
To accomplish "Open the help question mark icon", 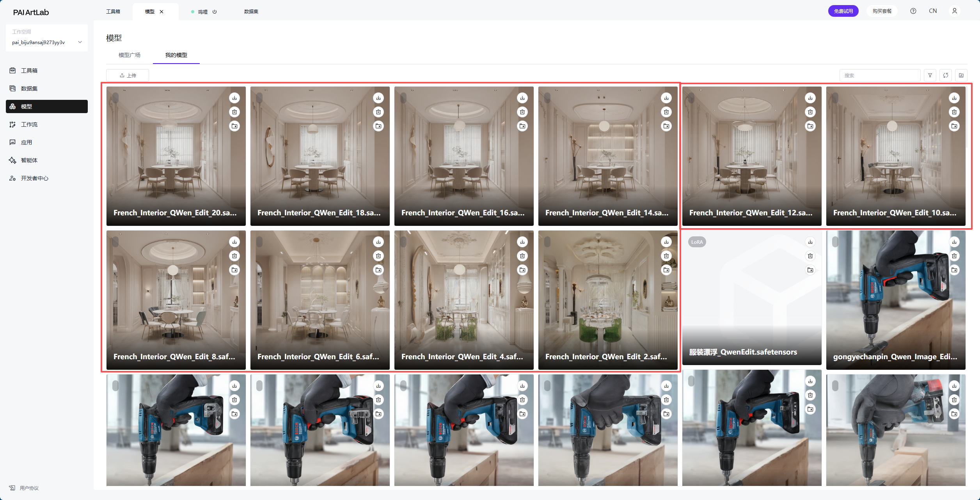I will pos(913,11).
